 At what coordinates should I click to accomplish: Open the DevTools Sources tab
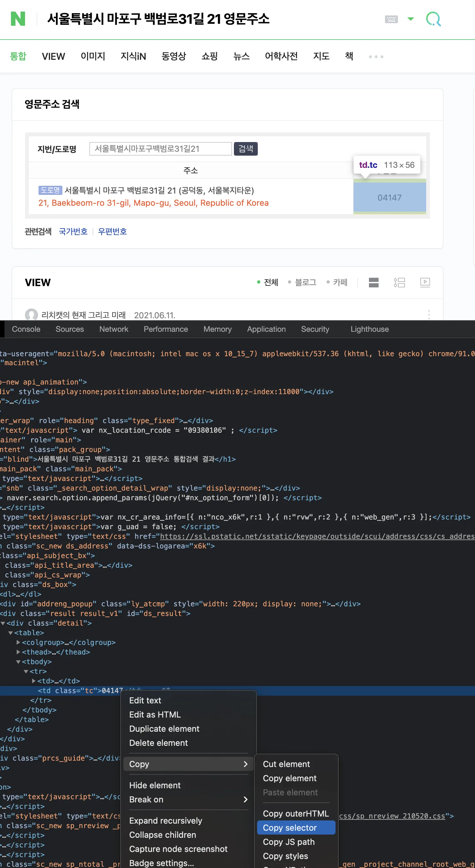(x=70, y=329)
